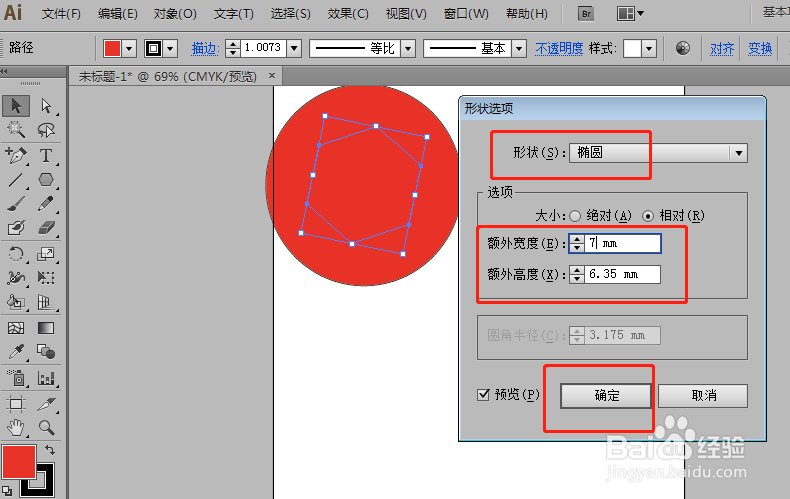Select the Gradient tool
Image resolution: width=790 pixels, height=499 pixels.
[46, 328]
